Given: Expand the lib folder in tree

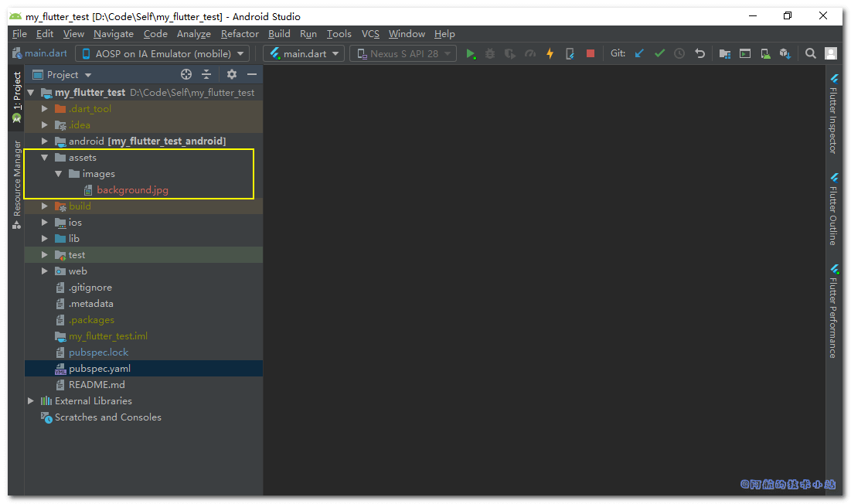Looking at the screenshot, I should tap(45, 239).
